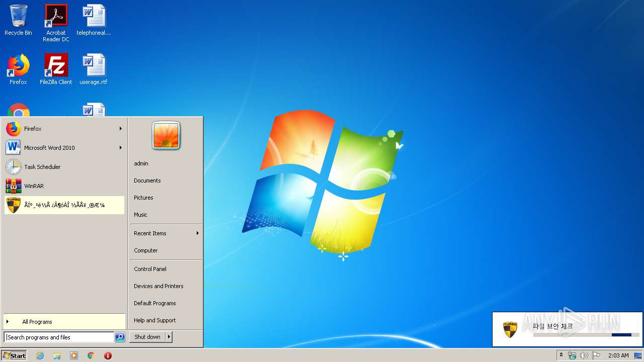The image size is (644, 362).
Task: Open Help and Support
Action: (166, 320)
